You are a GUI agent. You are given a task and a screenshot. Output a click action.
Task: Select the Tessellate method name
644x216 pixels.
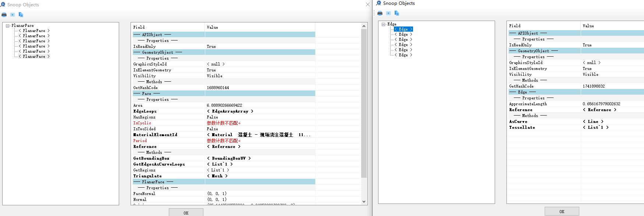point(522,127)
